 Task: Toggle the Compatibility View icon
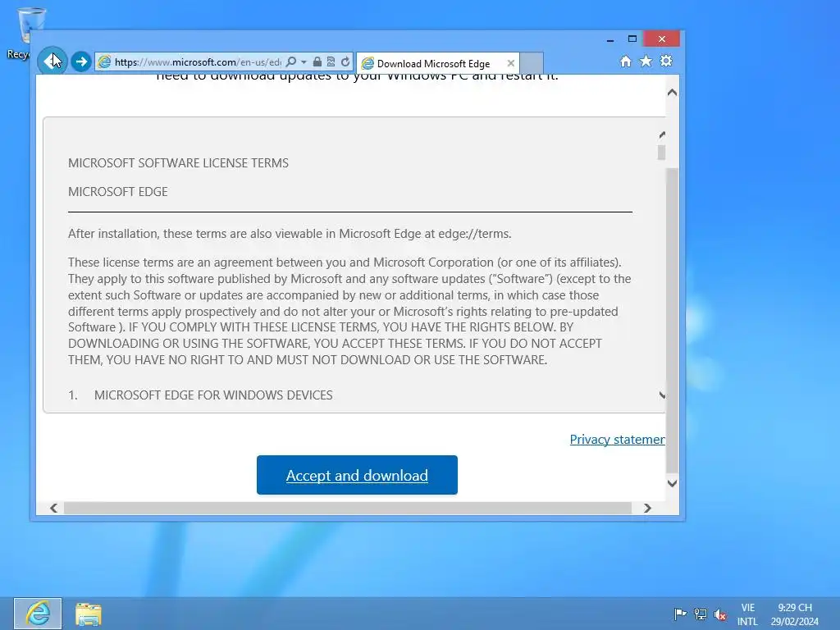pyautogui.click(x=331, y=62)
